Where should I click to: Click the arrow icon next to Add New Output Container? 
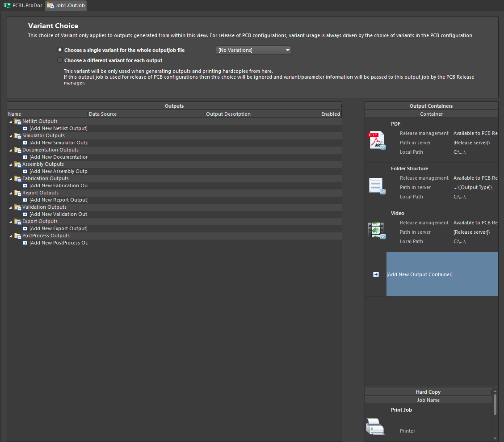click(x=376, y=274)
